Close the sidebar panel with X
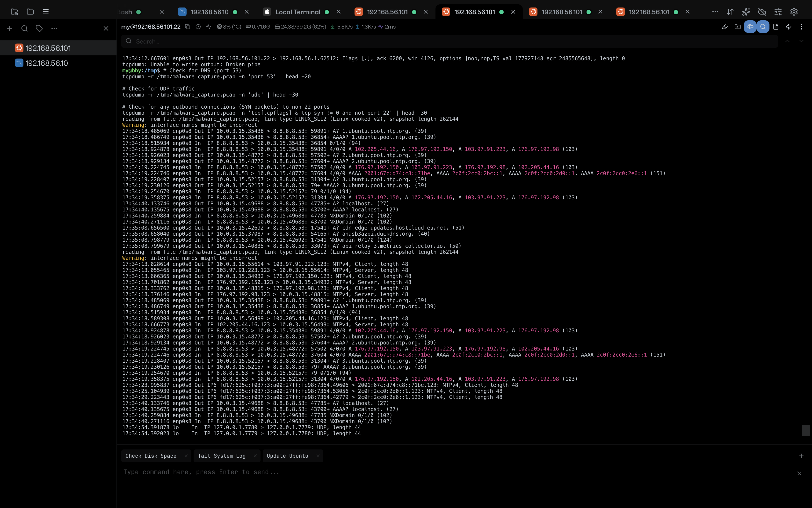This screenshot has height=508, width=812. click(x=106, y=29)
